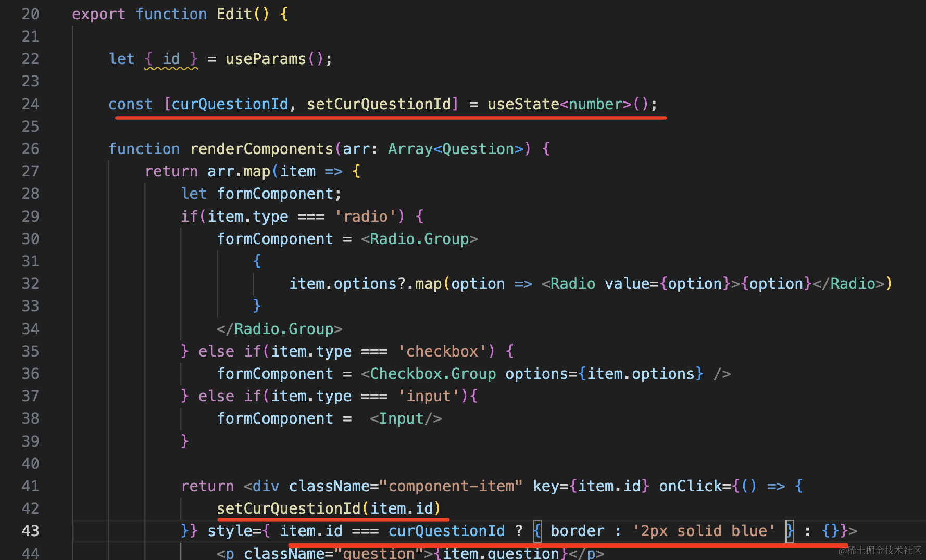Click the Edit function name
The height and width of the screenshot is (560, 926).
tap(234, 14)
